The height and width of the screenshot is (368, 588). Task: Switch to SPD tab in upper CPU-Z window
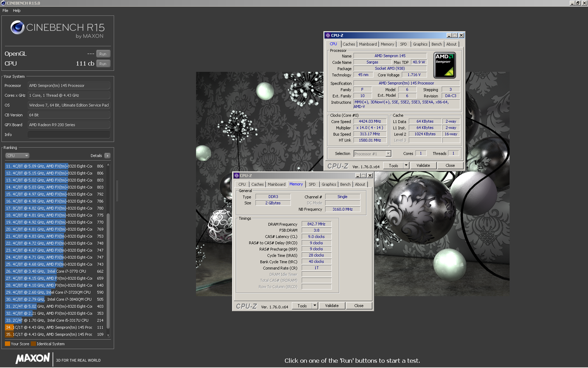(404, 44)
